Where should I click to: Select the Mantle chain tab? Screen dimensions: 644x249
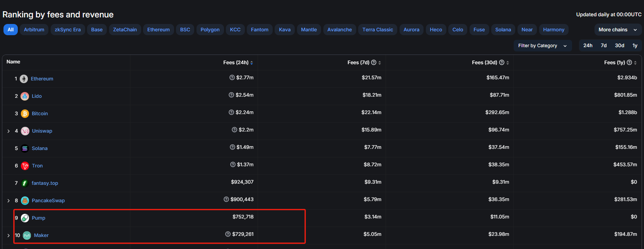pyautogui.click(x=309, y=30)
